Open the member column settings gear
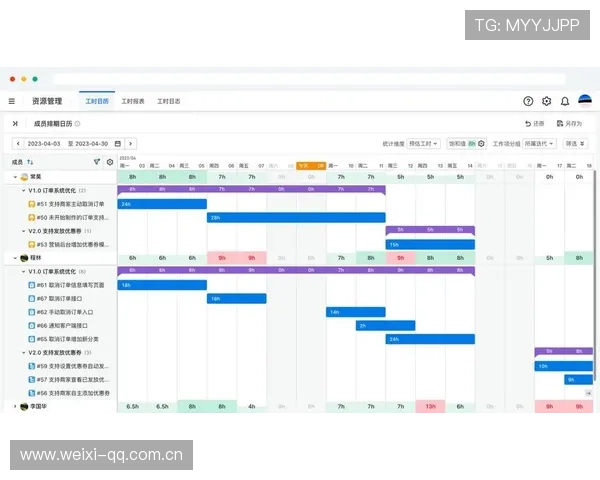The image size is (600, 480). coord(110,162)
